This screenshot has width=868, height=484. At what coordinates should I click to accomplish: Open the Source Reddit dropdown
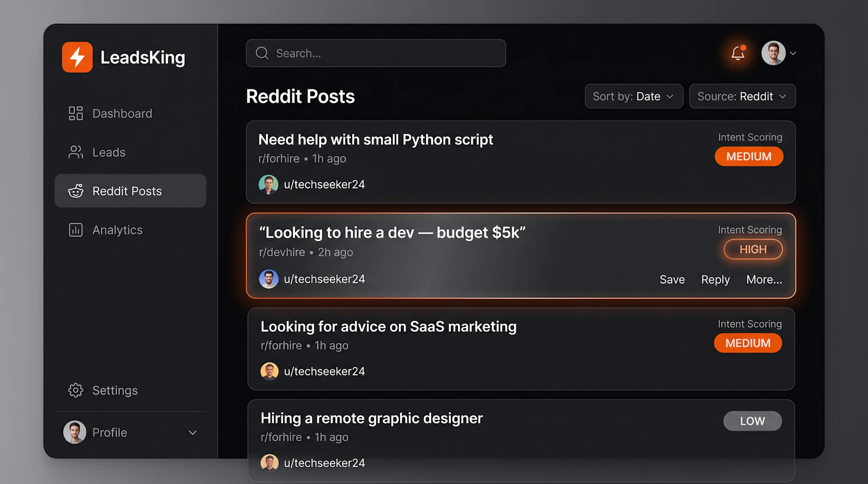[742, 96]
